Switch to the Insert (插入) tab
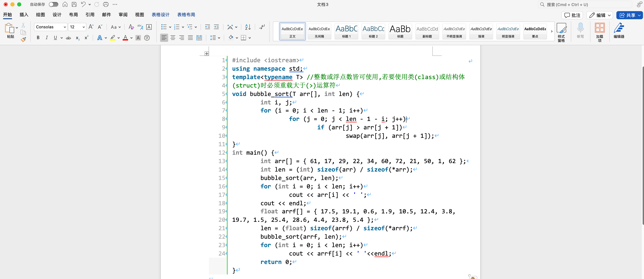Image resolution: width=644 pixels, height=279 pixels. [24, 15]
